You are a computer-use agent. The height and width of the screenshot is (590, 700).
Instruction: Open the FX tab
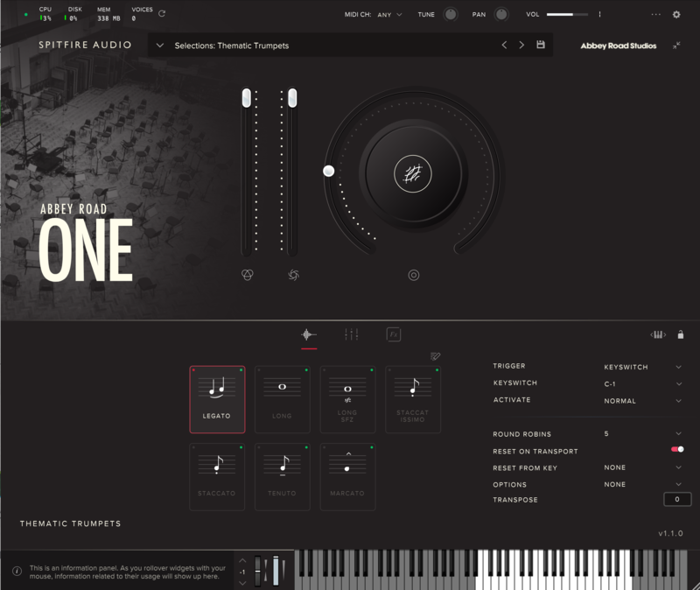[x=393, y=334]
